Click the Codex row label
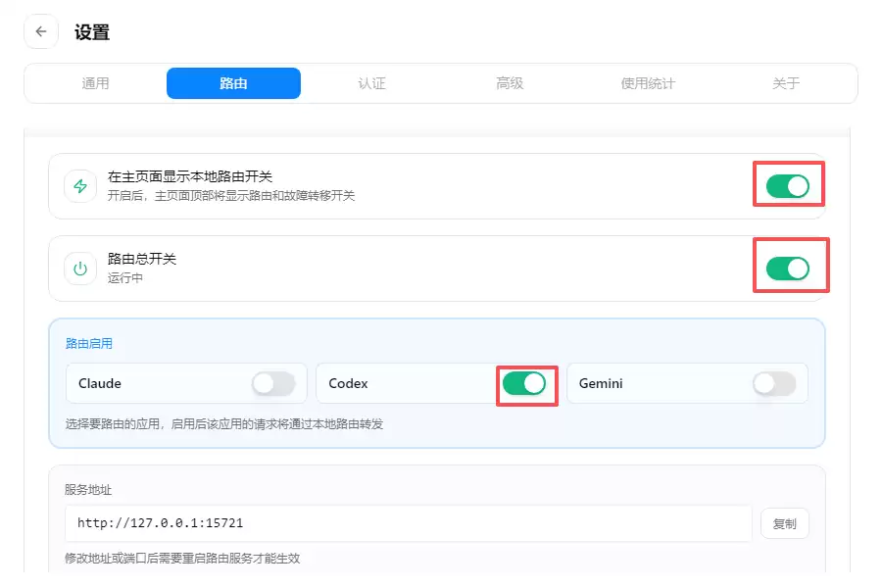This screenshot has height=588, width=882. 348,384
